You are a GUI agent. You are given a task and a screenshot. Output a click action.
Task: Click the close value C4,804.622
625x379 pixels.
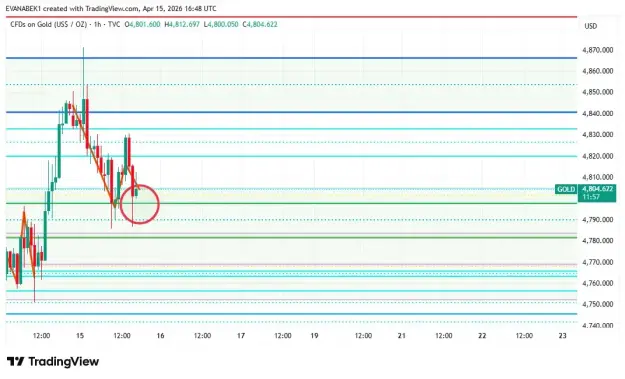coord(260,24)
